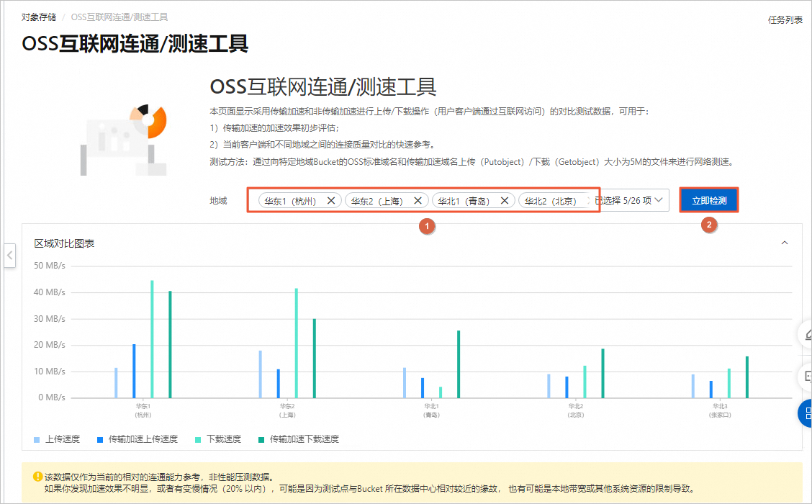
Task: Toggle the 下载速度 legend item
Action: [218, 439]
